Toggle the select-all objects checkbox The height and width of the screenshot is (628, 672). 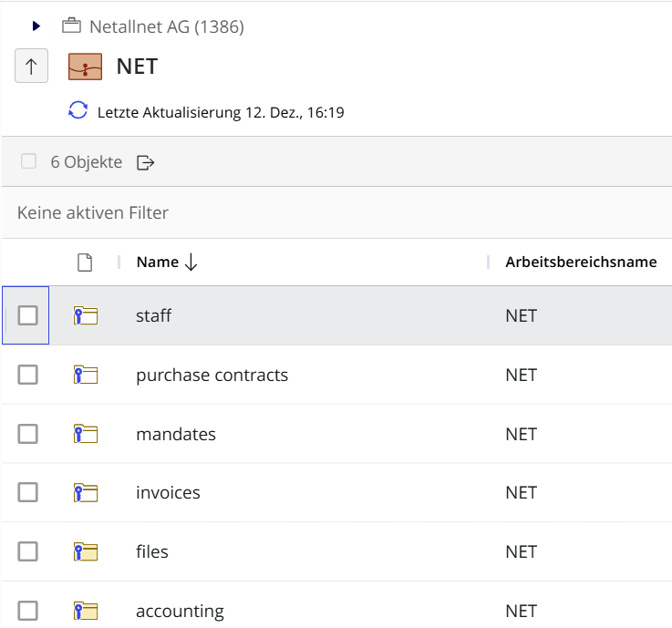tap(28, 161)
